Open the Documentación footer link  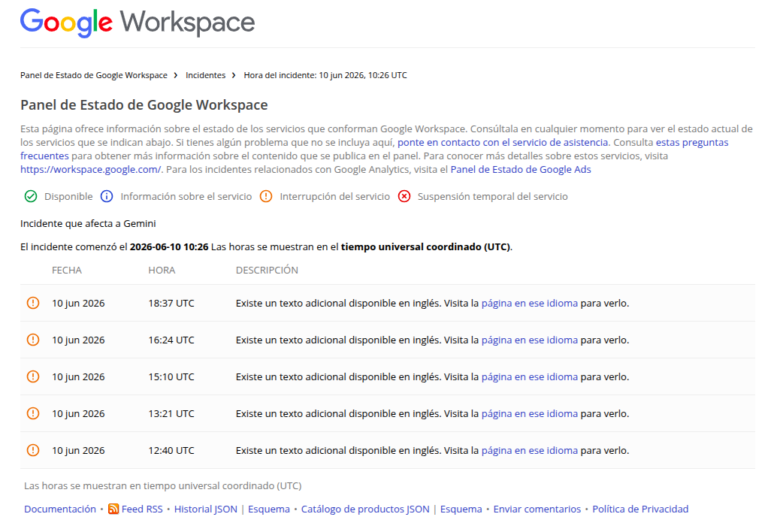60,509
